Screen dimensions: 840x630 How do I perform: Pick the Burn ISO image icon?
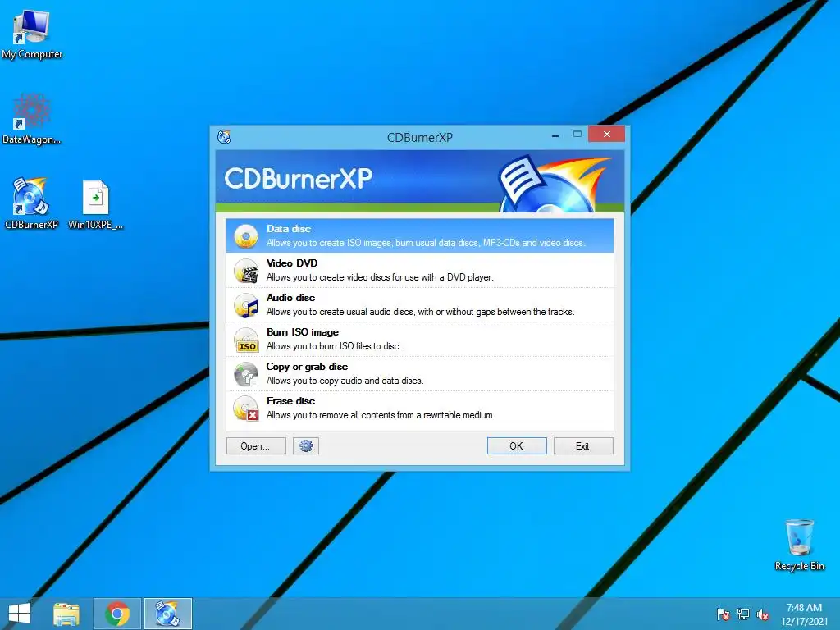pyautogui.click(x=246, y=340)
